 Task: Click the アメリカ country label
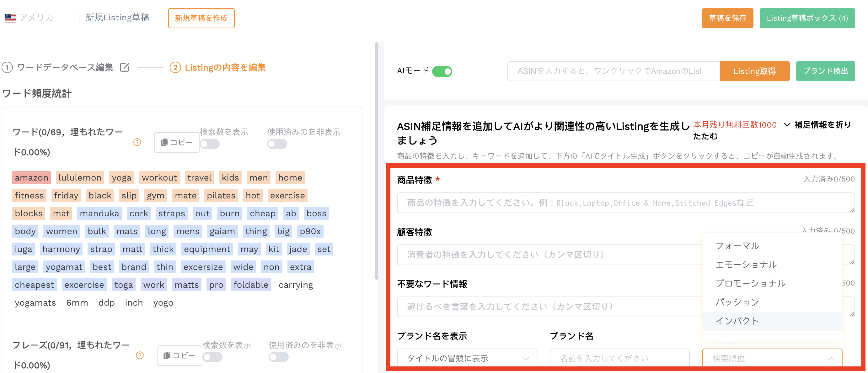click(36, 18)
